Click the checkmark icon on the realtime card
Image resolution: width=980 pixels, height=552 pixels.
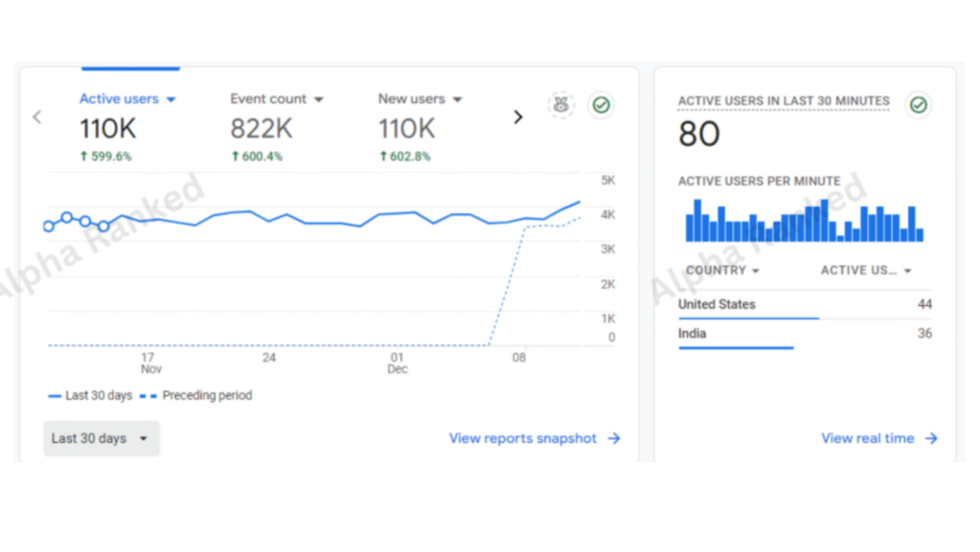coord(918,105)
